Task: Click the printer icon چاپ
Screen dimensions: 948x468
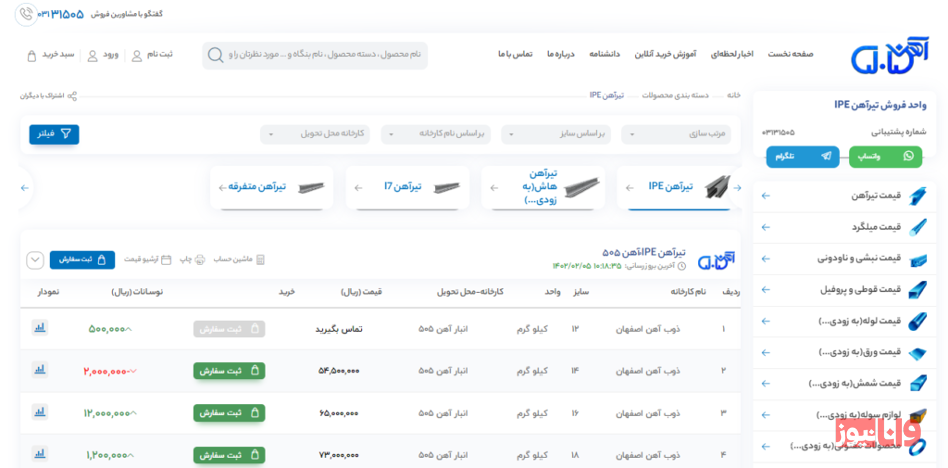Action: coord(201,259)
